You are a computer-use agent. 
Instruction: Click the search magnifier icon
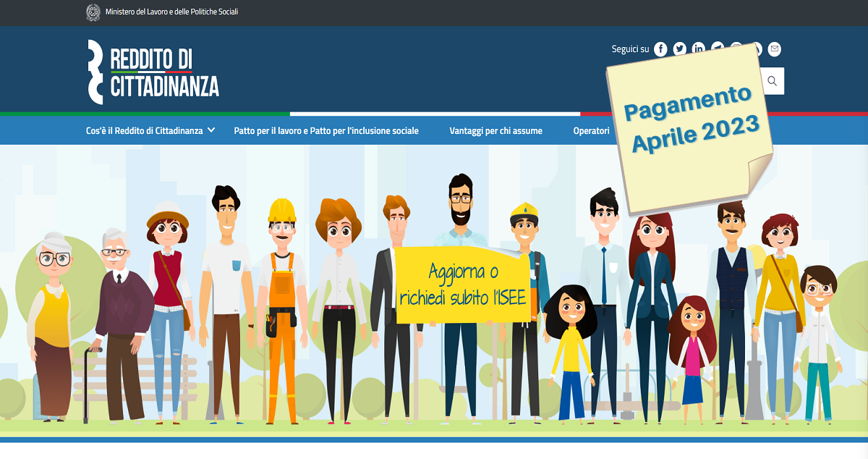(x=773, y=81)
